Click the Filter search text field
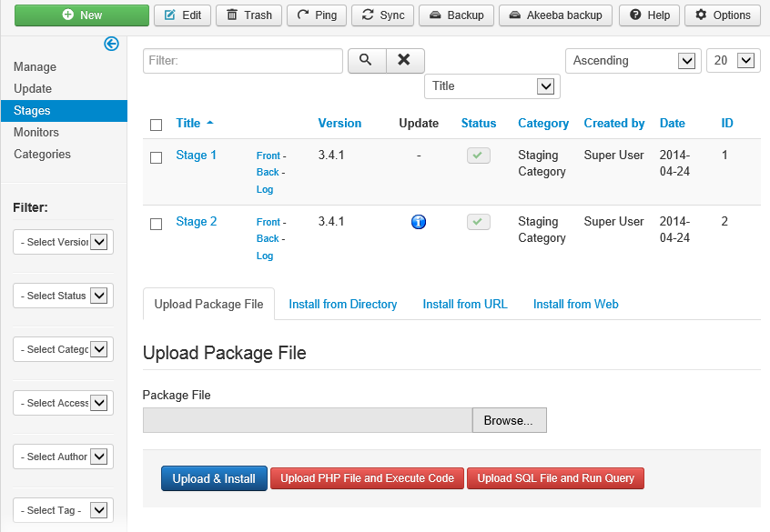This screenshot has width=770, height=532. coord(242,61)
